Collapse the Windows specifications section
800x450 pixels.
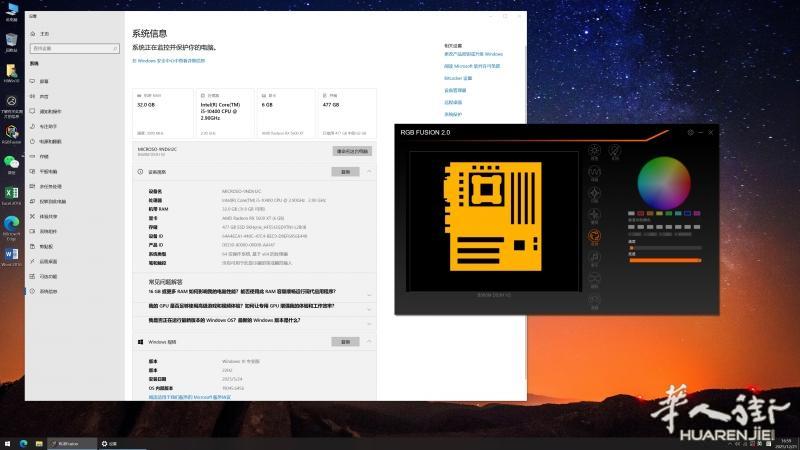pyautogui.click(x=369, y=341)
